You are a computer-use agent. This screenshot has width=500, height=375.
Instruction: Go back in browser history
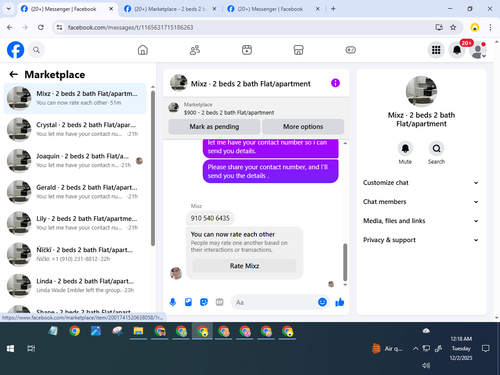10,27
